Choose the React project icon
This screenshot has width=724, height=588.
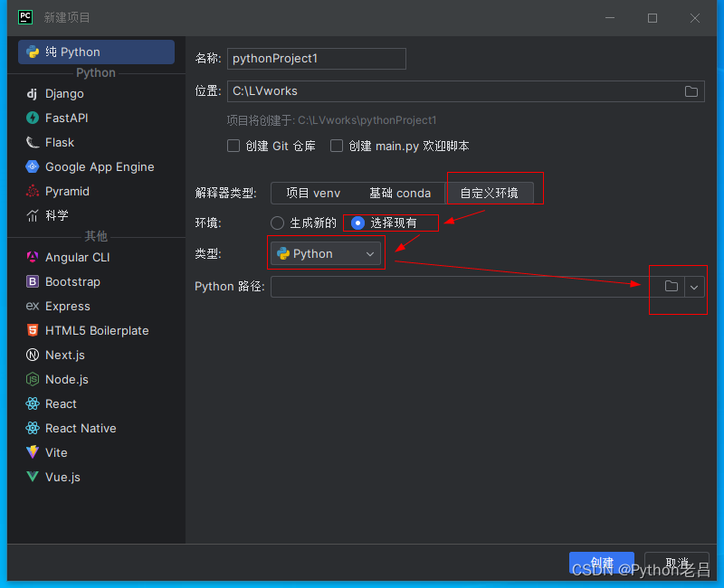[33, 403]
